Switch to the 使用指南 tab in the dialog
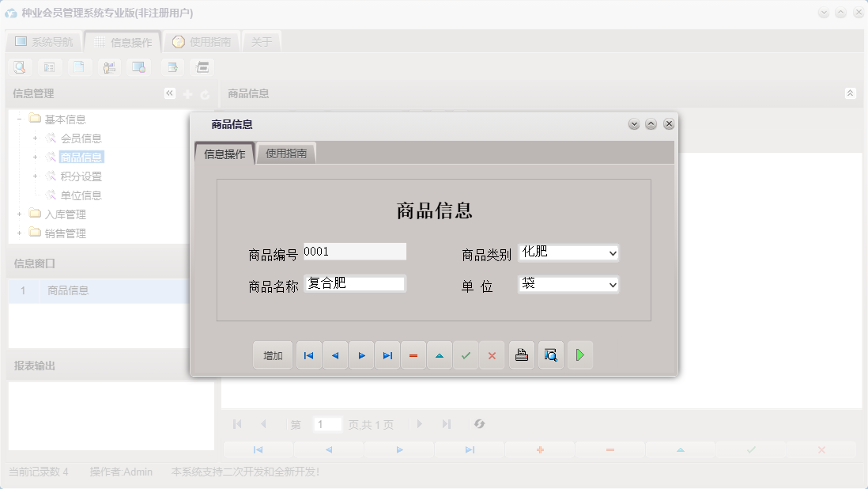The height and width of the screenshot is (489, 868). point(288,153)
